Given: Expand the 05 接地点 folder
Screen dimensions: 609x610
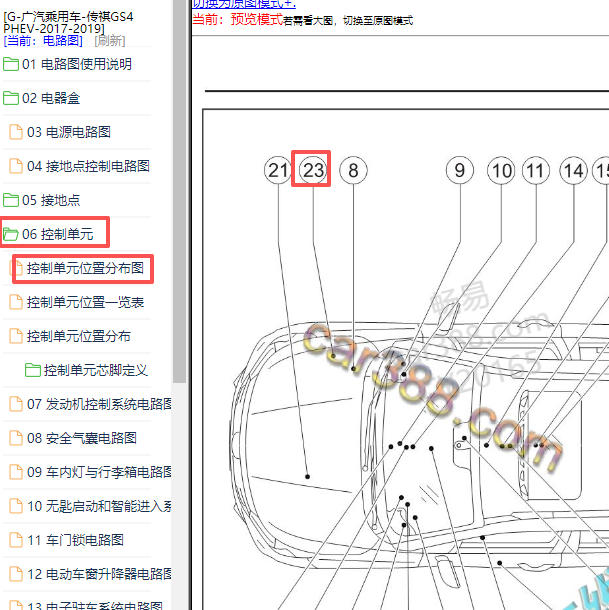Looking at the screenshot, I should point(51,200).
